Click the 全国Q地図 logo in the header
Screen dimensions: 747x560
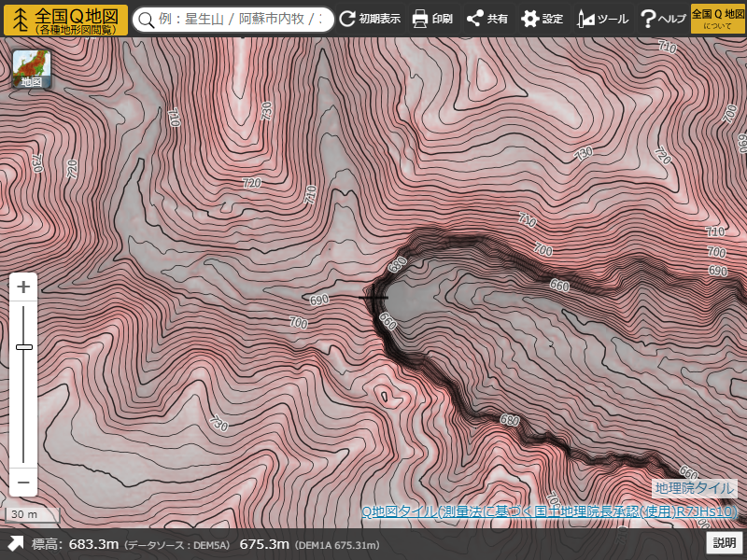coord(65,20)
